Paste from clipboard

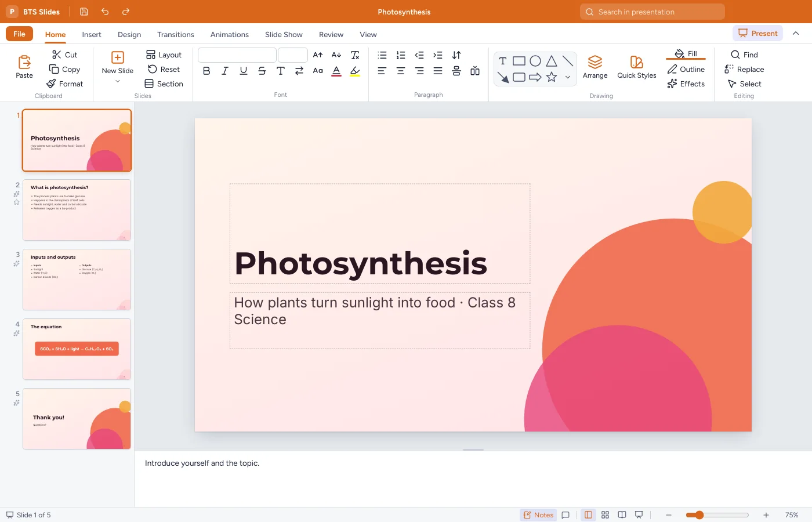(x=24, y=67)
